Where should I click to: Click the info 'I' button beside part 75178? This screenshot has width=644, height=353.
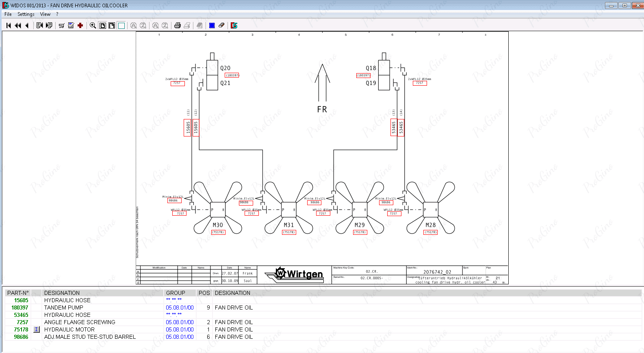tap(37, 329)
